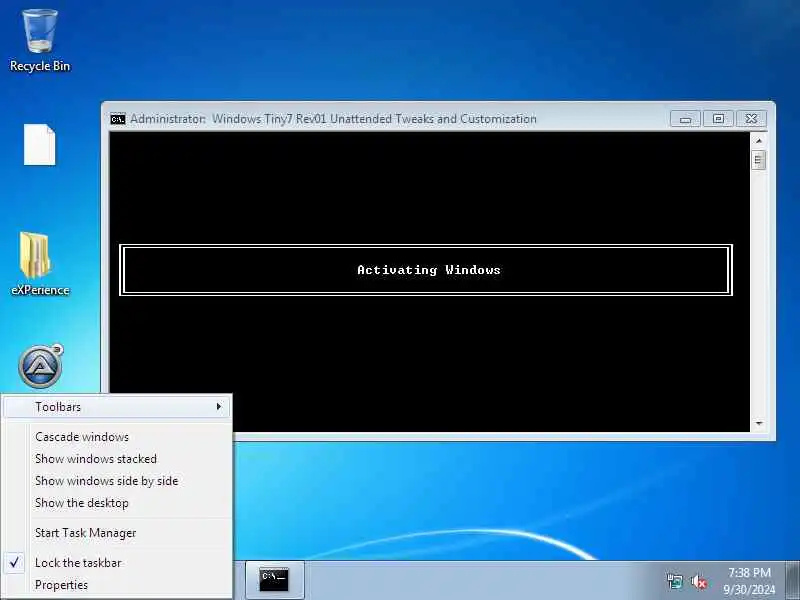
Task: Choose Cascade windows from the context menu
Action: click(x=117, y=437)
